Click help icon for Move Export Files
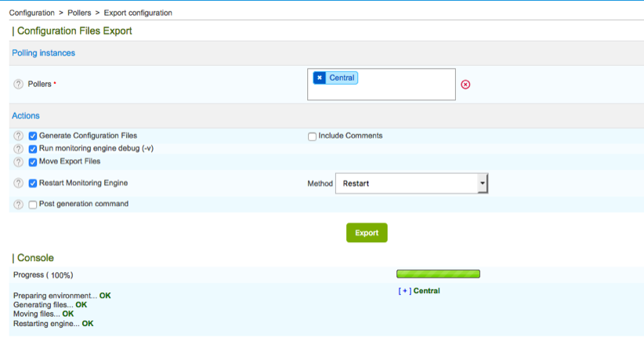 coord(18,161)
